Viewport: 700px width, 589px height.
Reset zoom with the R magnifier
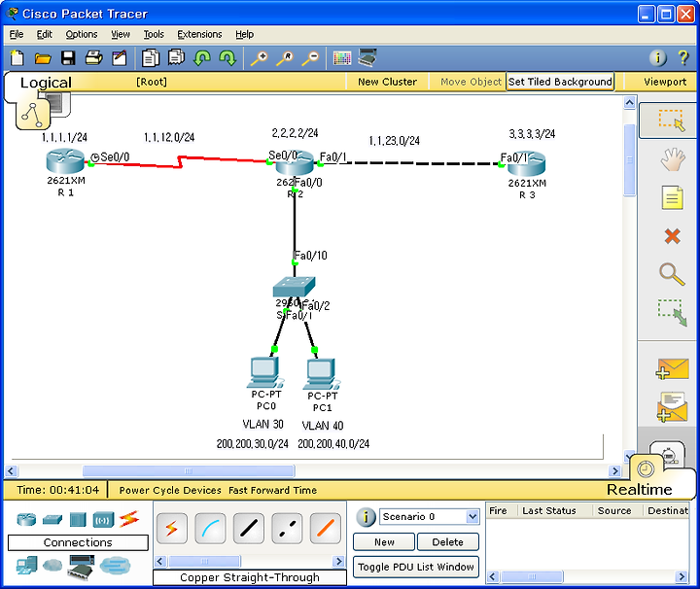pos(285,58)
